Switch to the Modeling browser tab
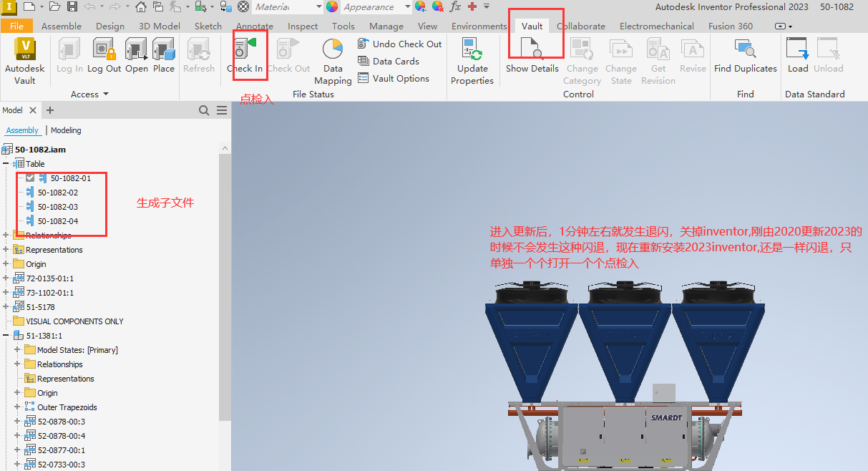The image size is (868, 471). point(66,130)
